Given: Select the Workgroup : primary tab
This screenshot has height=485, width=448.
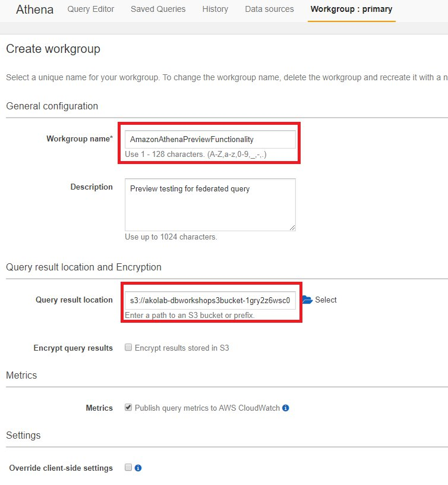Looking at the screenshot, I should (x=351, y=10).
